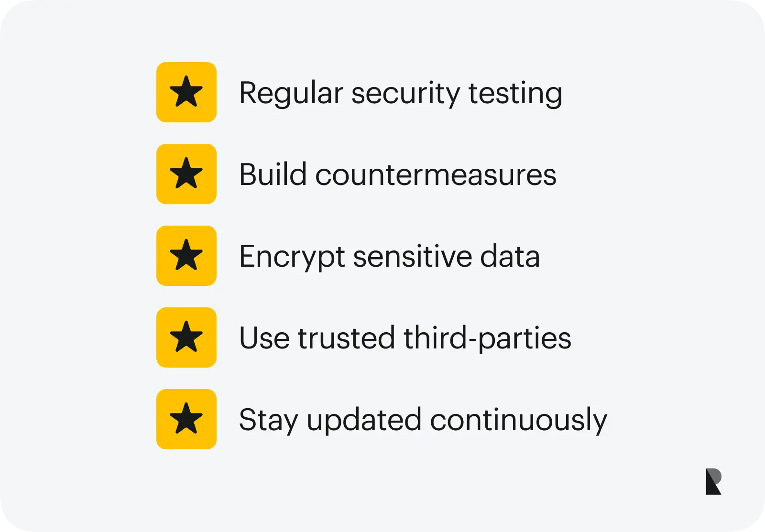Click the R logo in the bottom corner
Screen dimensions: 765x532
(713, 481)
